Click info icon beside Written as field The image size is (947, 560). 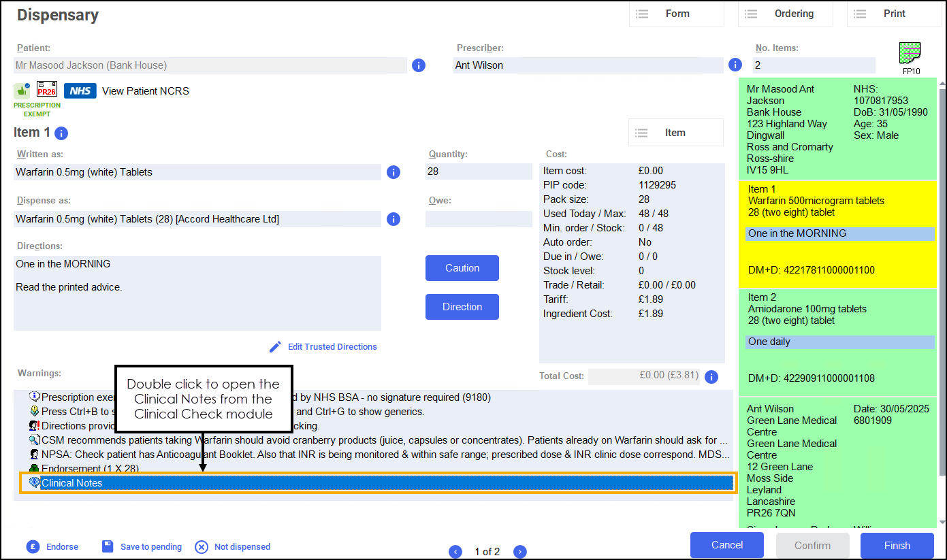pos(393,172)
